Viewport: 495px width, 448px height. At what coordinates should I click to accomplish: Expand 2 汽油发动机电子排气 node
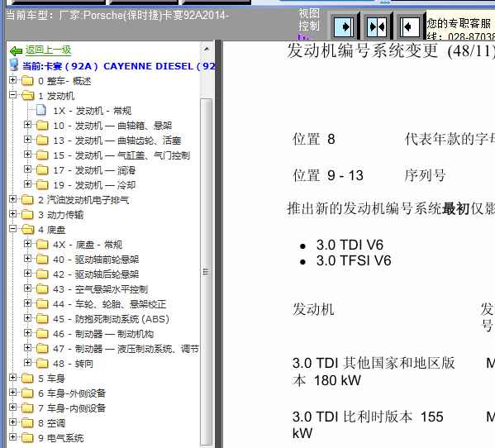click(12, 199)
